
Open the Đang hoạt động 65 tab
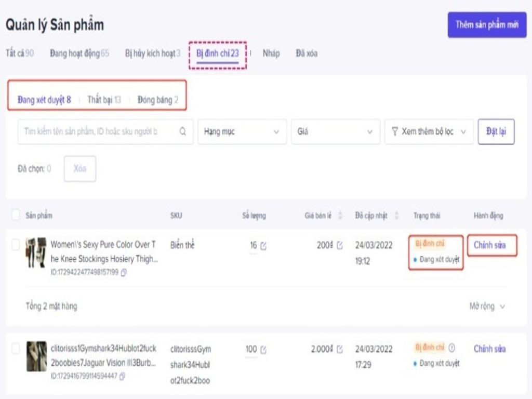[78, 53]
